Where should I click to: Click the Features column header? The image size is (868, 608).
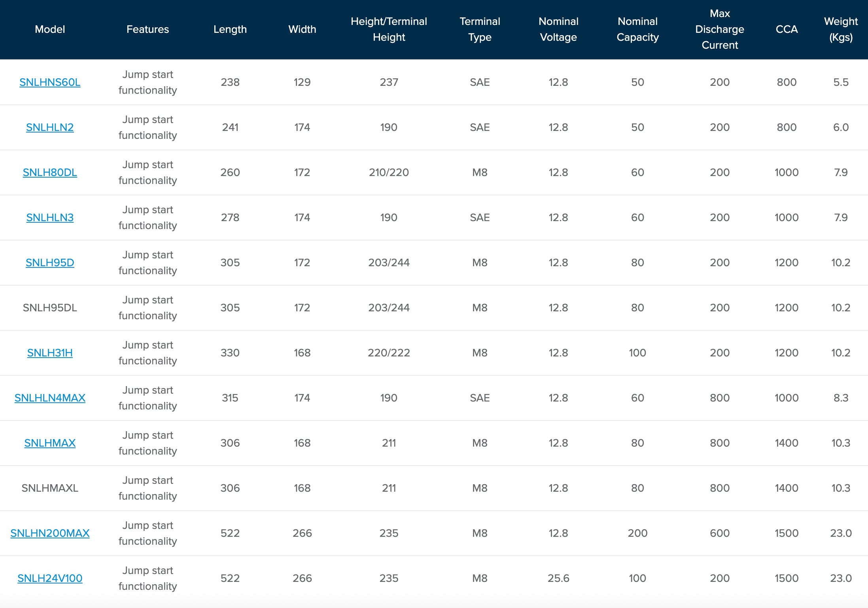148,29
